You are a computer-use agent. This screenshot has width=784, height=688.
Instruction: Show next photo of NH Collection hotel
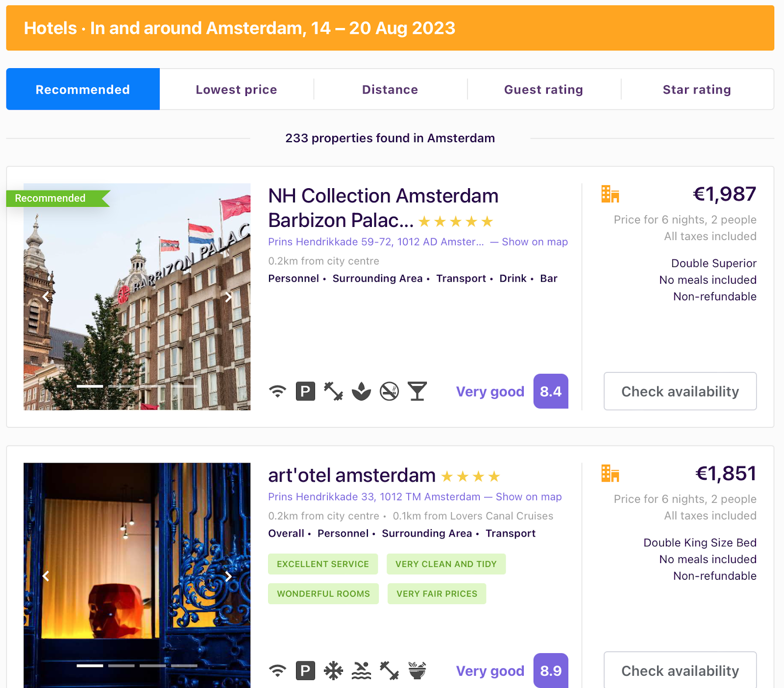point(228,296)
